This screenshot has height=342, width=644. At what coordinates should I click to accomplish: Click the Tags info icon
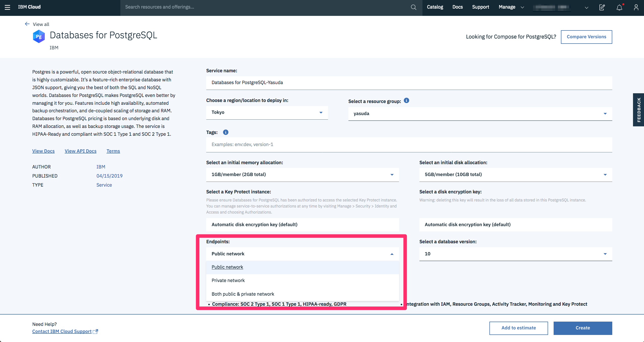click(226, 132)
